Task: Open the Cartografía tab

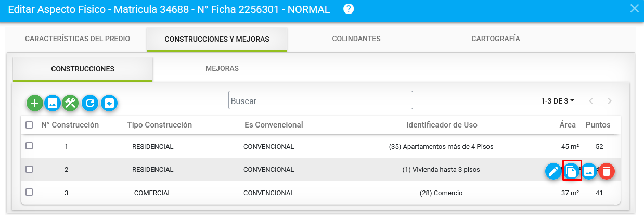Action: pyautogui.click(x=495, y=39)
